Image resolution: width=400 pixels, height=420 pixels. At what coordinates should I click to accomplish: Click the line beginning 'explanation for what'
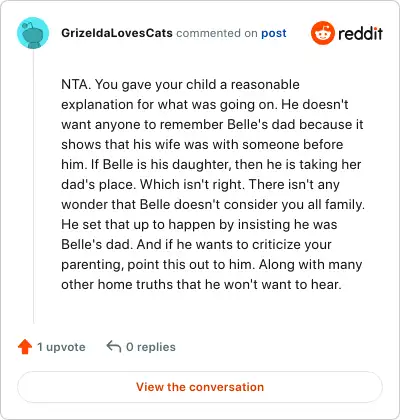tap(205, 104)
